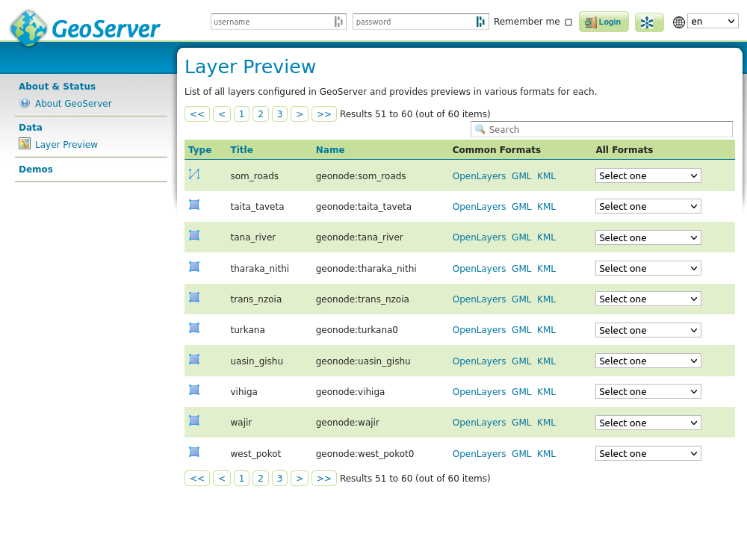Click the globe language icon
747x560 pixels.
[679, 22]
